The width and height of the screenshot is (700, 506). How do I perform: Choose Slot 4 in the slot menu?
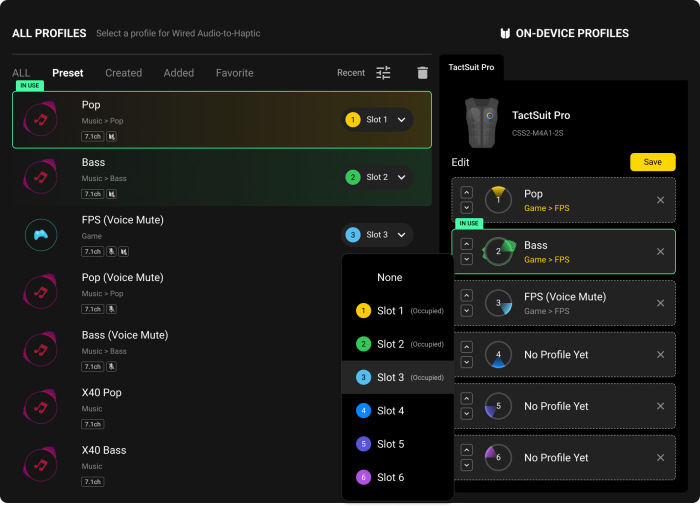pyautogui.click(x=397, y=411)
